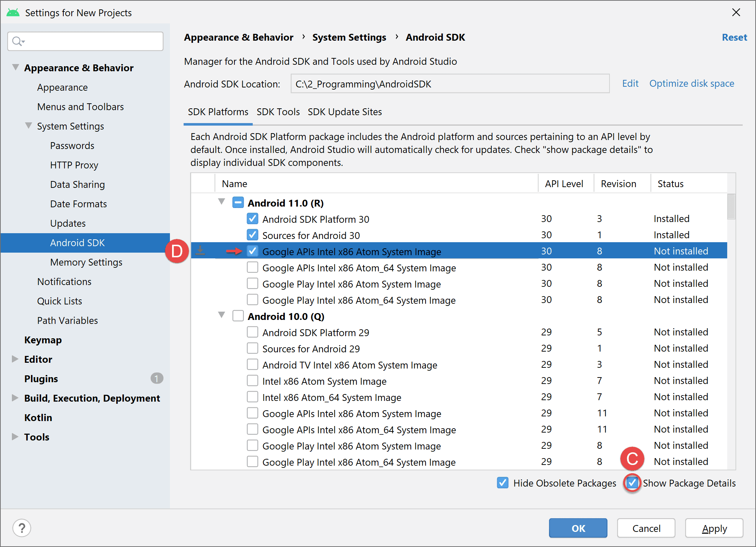Open Kotlin settings
The width and height of the screenshot is (756, 547).
pyautogui.click(x=38, y=418)
